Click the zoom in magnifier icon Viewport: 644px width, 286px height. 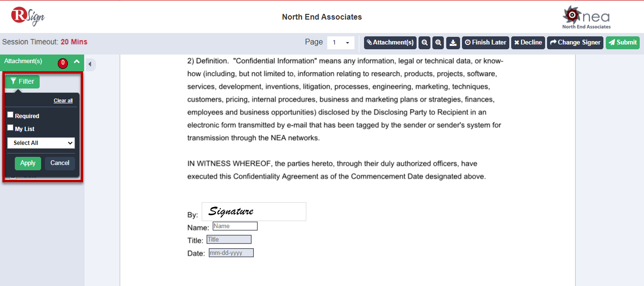438,43
